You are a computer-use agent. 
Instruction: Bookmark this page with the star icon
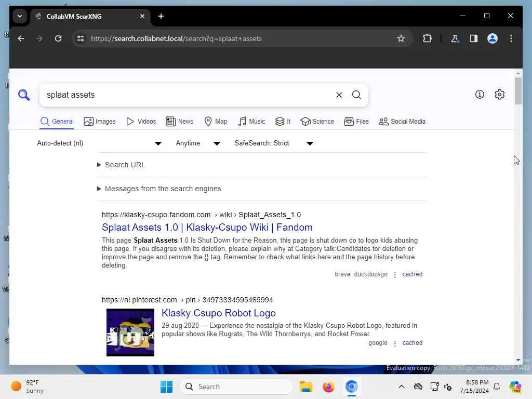tap(401, 38)
